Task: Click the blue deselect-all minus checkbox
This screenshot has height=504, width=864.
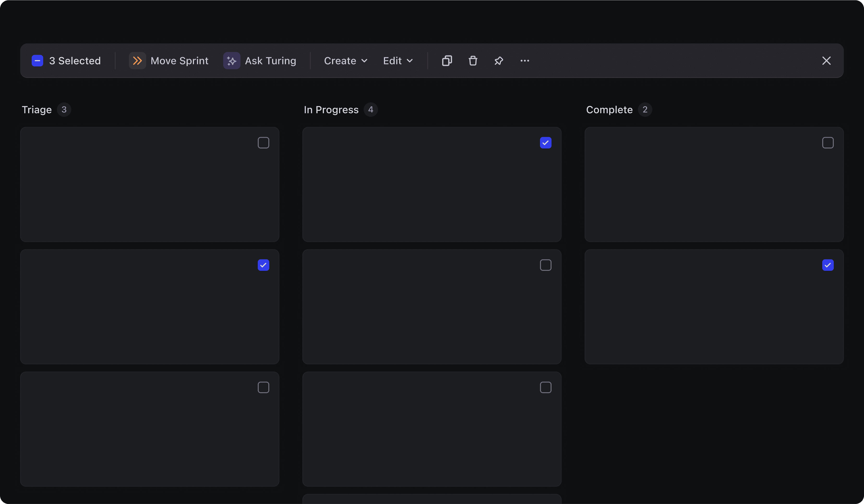Action: click(37, 61)
